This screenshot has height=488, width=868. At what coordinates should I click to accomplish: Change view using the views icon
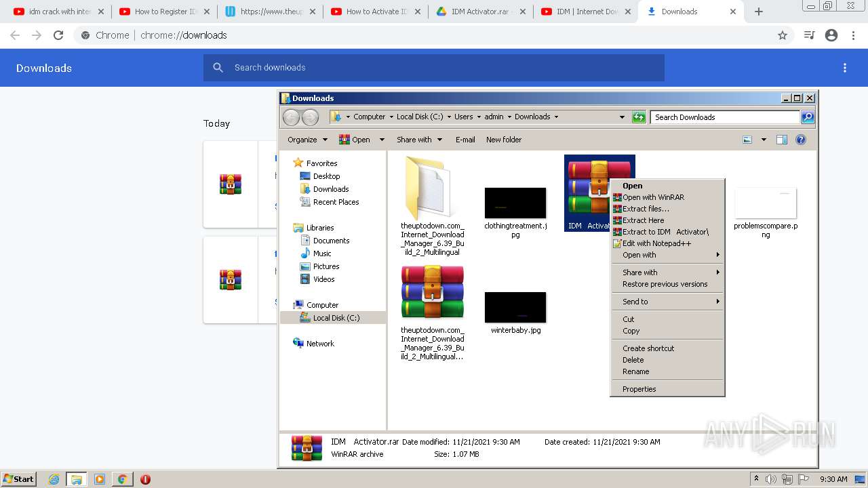point(747,140)
